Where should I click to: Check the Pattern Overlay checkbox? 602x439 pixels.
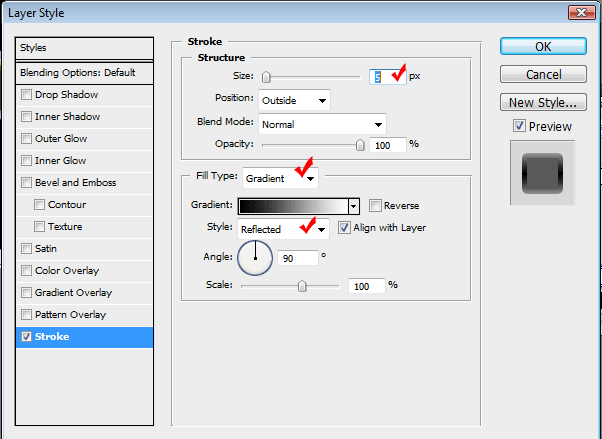pos(26,315)
